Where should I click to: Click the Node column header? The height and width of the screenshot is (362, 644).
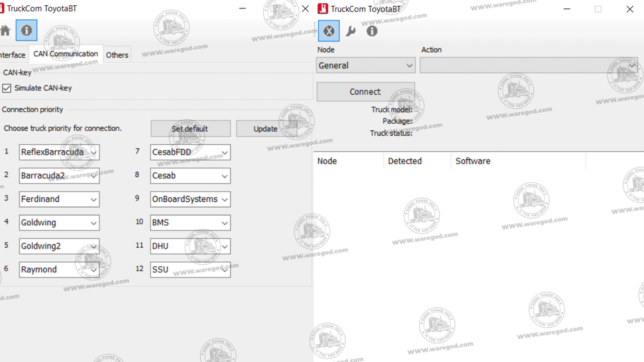coord(349,161)
